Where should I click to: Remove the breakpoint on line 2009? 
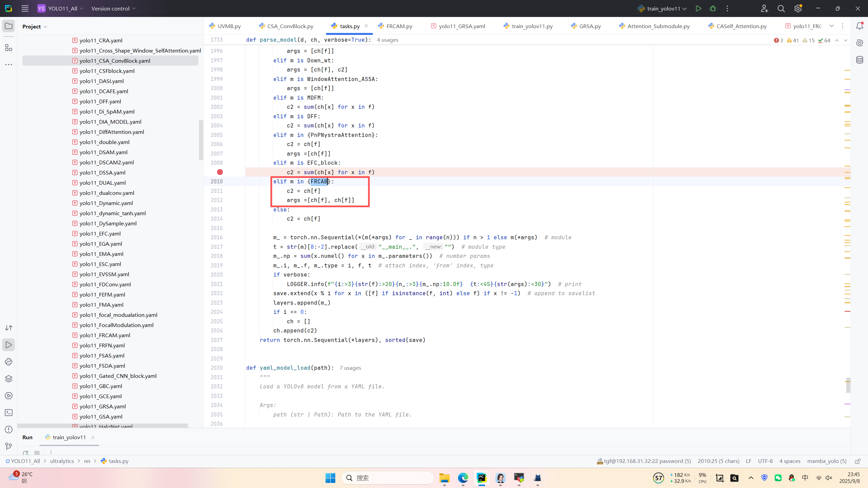(x=220, y=172)
